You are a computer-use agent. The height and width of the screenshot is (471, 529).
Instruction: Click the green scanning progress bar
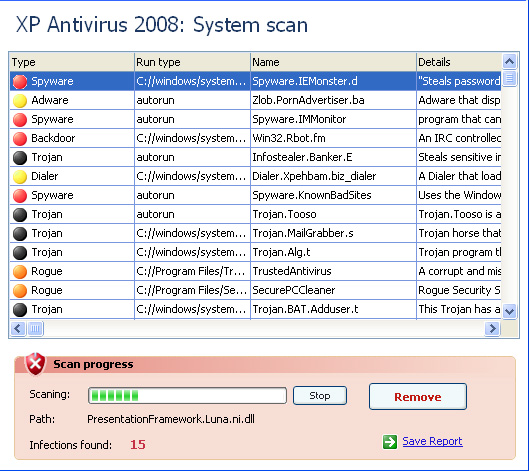[x=187, y=395]
